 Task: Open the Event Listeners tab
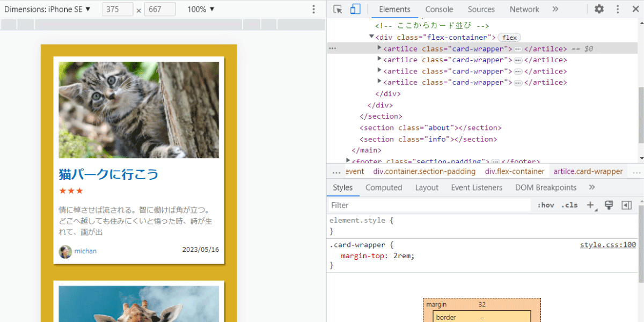click(x=477, y=187)
